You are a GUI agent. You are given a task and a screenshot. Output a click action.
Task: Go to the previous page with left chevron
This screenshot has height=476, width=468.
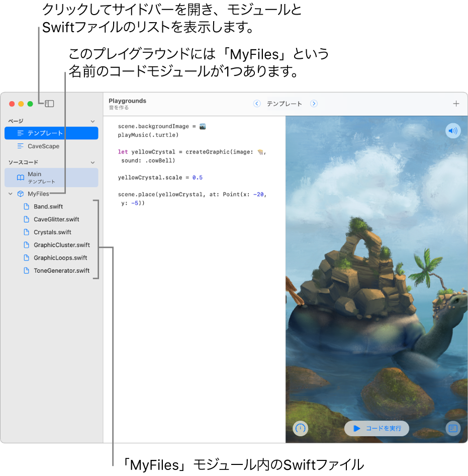click(257, 104)
